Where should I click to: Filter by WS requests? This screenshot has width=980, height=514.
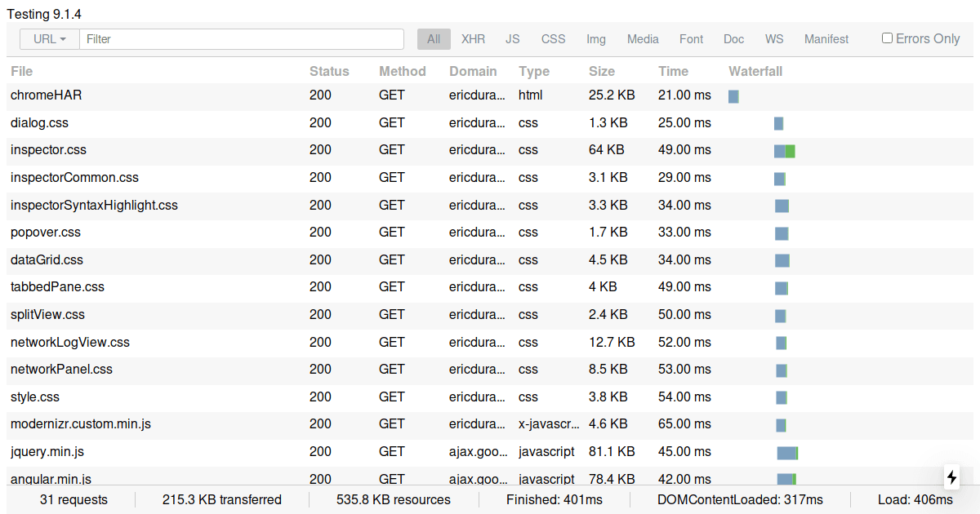[x=774, y=39]
